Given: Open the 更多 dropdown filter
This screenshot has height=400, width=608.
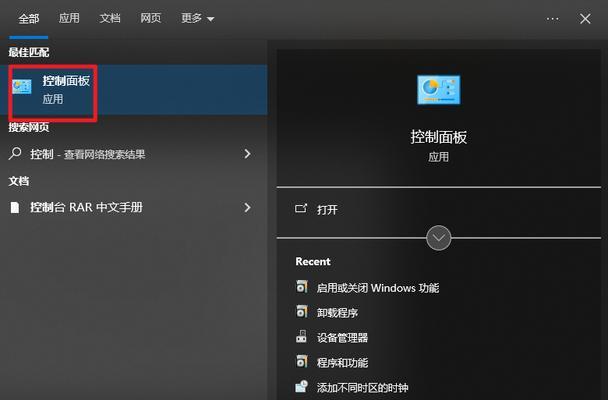Looking at the screenshot, I should click(x=197, y=18).
